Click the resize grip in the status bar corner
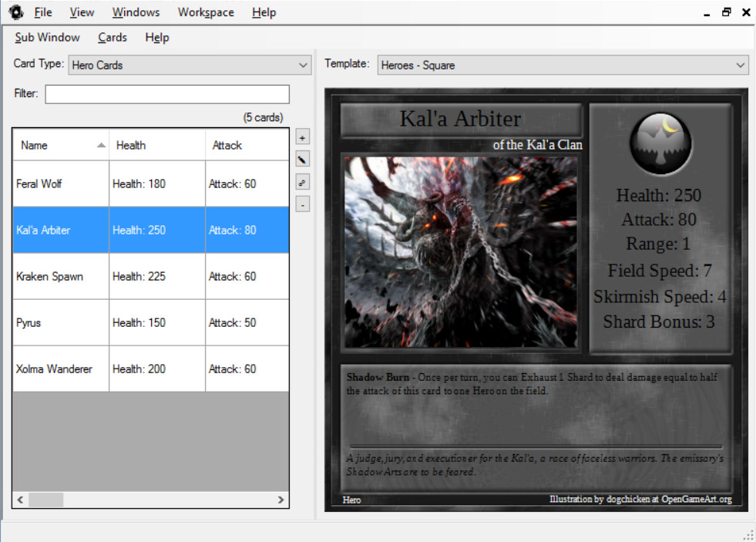This screenshot has height=542, width=756. click(749, 535)
